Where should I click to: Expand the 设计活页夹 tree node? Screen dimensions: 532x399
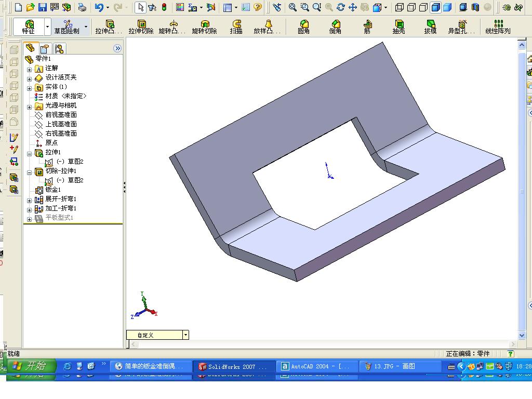pos(30,79)
